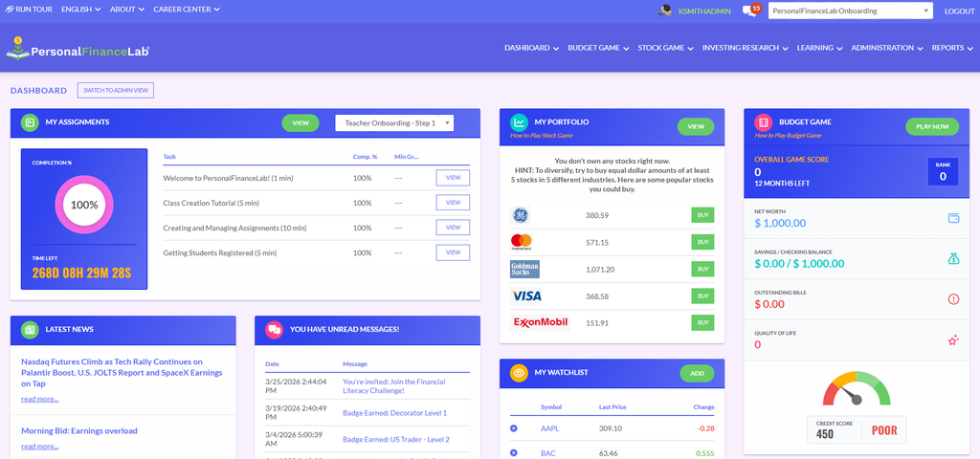Screen dimensions: 980x459
Task: Click the Budget Game panel icon
Action: [763, 122]
